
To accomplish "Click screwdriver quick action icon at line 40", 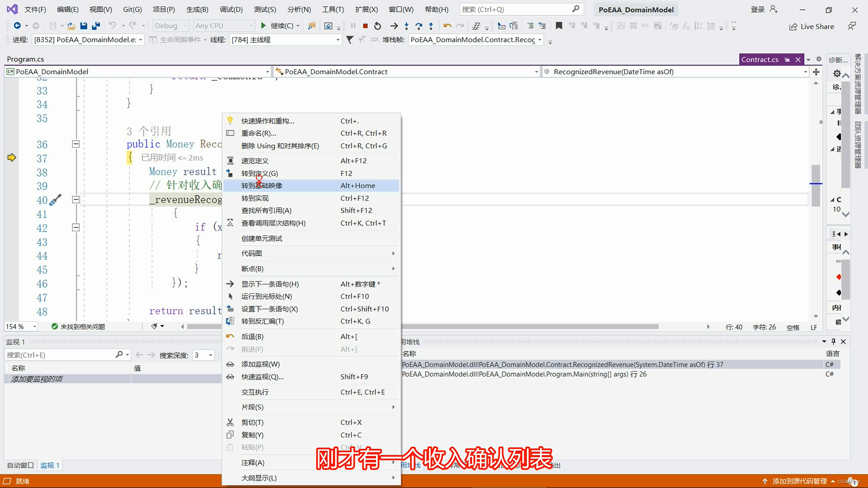I will tap(55, 200).
